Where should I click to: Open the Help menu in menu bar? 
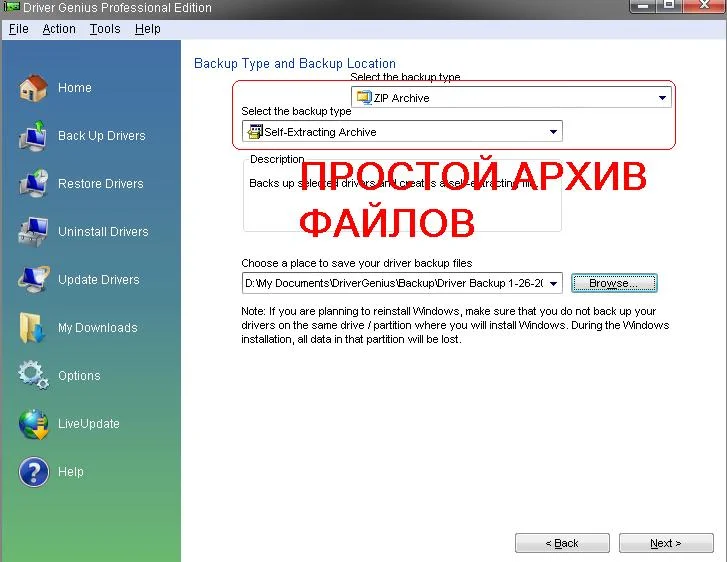[147, 29]
